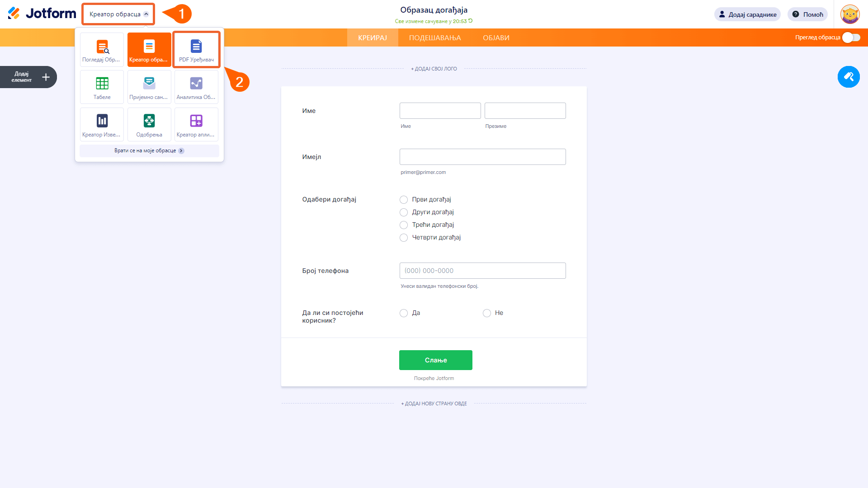
Task: Collapse the Креатор обрасца dropdown
Action: click(118, 14)
